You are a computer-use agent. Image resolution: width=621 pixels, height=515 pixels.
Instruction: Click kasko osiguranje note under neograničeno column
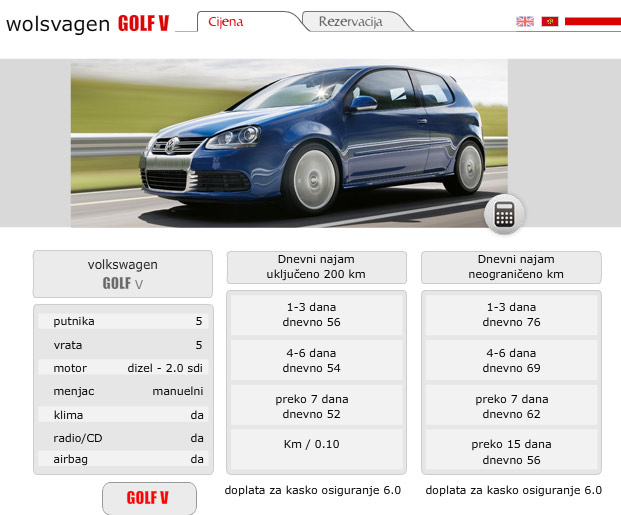(x=514, y=490)
